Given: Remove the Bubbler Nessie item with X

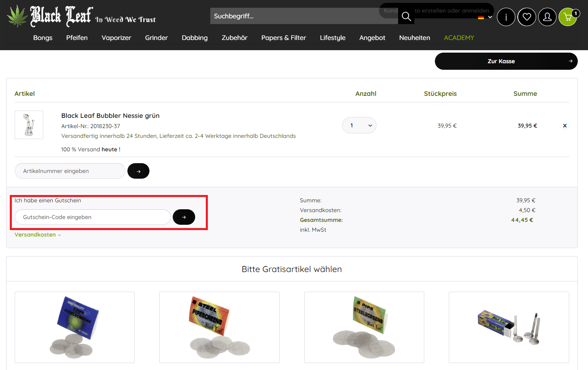Looking at the screenshot, I should [565, 126].
